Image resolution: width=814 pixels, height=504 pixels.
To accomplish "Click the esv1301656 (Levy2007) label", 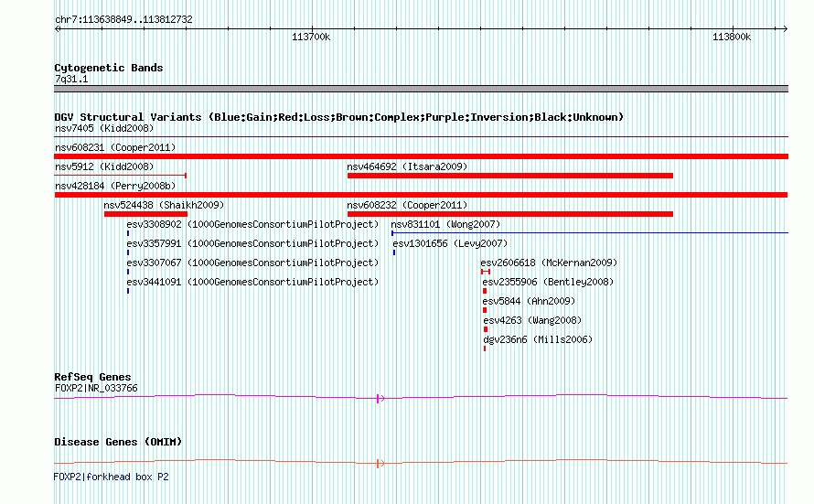I will [x=450, y=243].
